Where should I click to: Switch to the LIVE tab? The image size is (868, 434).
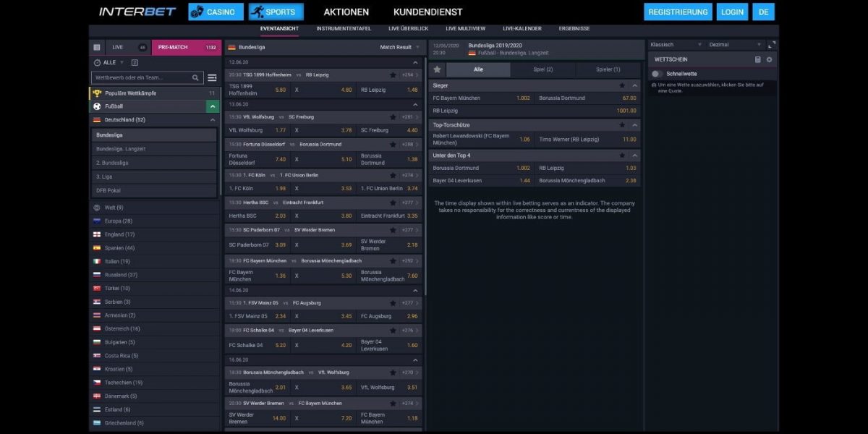(x=127, y=47)
